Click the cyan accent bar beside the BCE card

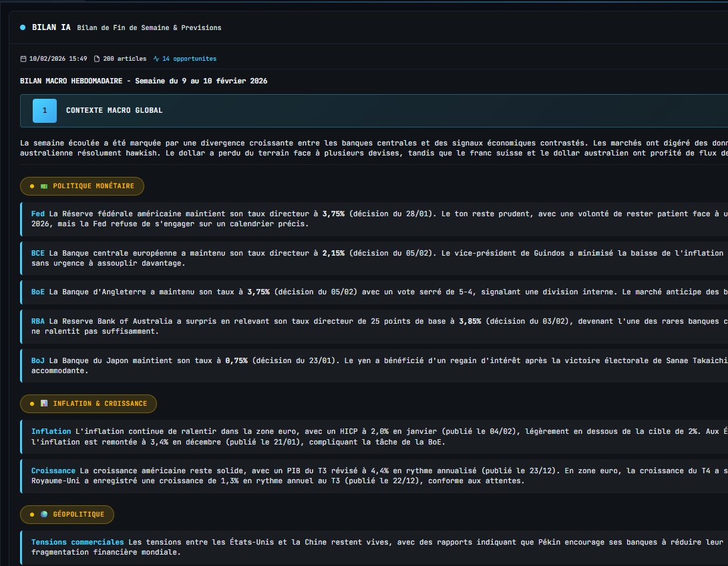[x=21, y=258]
